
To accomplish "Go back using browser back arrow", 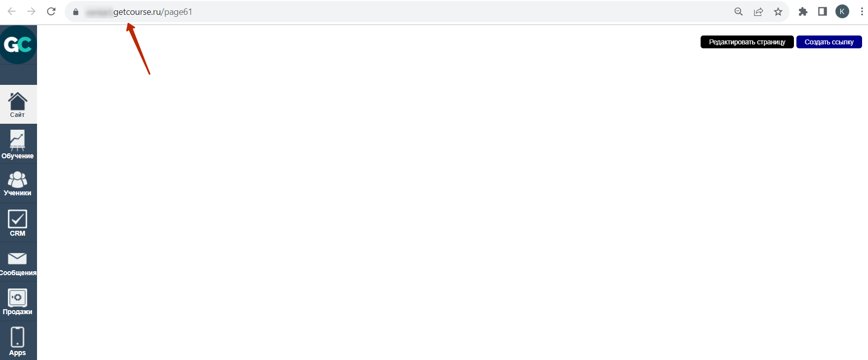I will 12,11.
